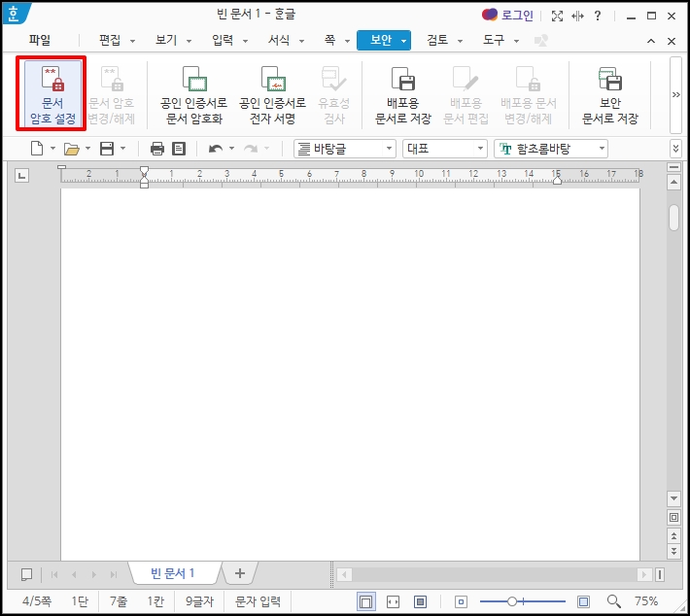
Task: Select the 빈 문서 1 document tab
Action: [x=173, y=573]
